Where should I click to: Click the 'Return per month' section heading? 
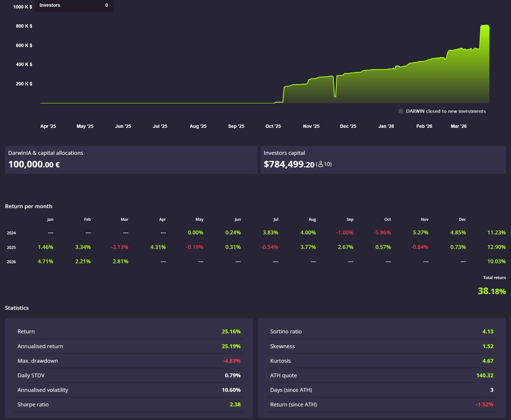click(x=28, y=206)
